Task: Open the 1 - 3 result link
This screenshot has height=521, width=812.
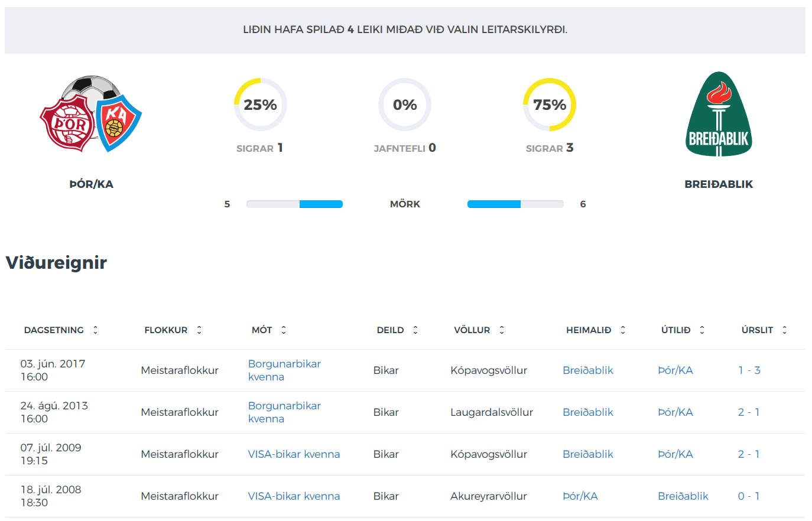Action: tap(749, 370)
